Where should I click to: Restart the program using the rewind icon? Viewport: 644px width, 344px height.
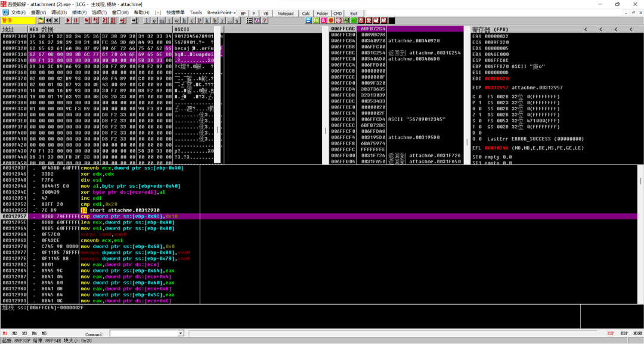click(49, 20)
